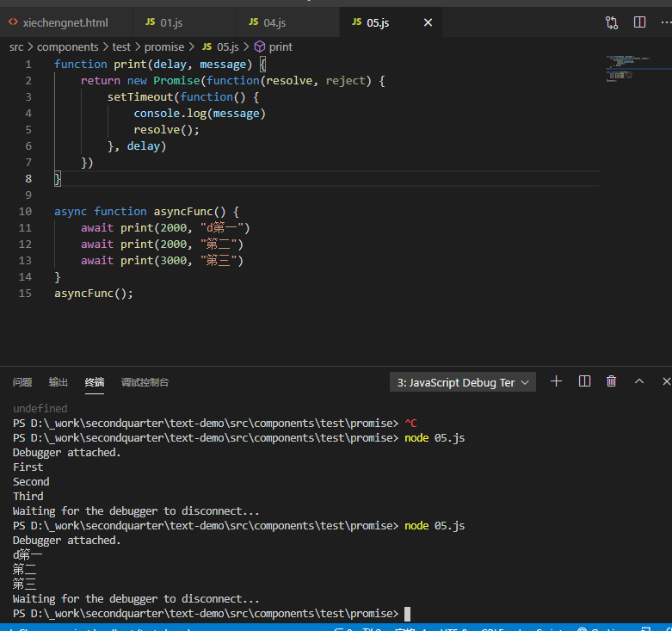This screenshot has height=631, width=672.
Task: Open the 调试控制台 debug console tab
Action: tap(145, 382)
